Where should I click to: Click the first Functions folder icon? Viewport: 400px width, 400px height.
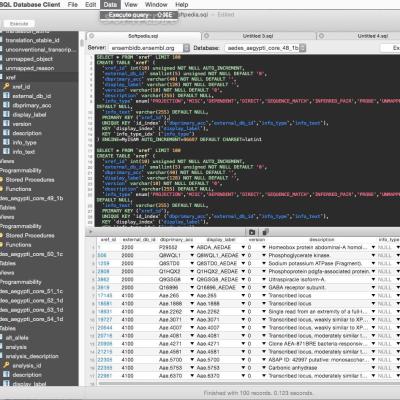pos(1,189)
